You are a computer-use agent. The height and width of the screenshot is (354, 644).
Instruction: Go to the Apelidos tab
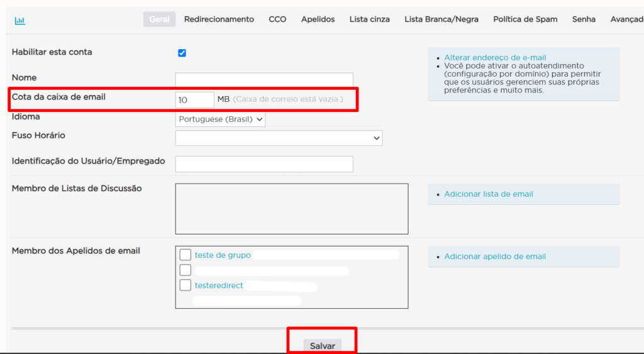(x=318, y=19)
